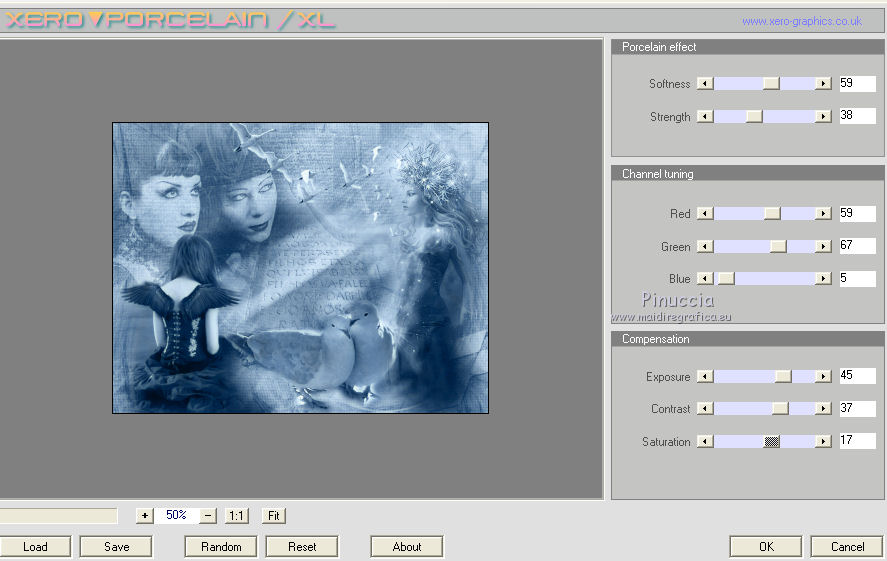Click the 50% zoom level display
Screen dimensions: 887x561
click(x=176, y=515)
